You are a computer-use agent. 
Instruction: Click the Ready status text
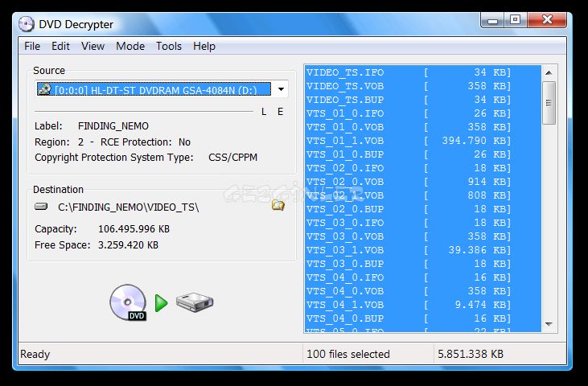(x=35, y=354)
